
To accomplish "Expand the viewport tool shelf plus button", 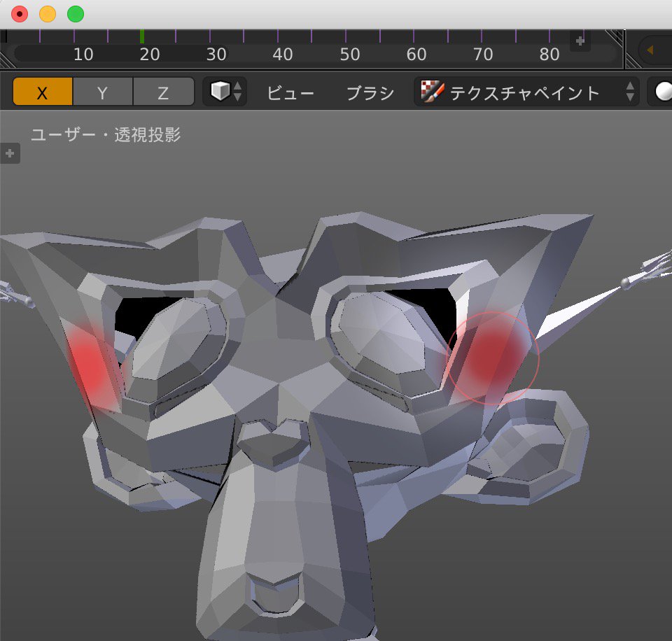I will pyautogui.click(x=10, y=153).
